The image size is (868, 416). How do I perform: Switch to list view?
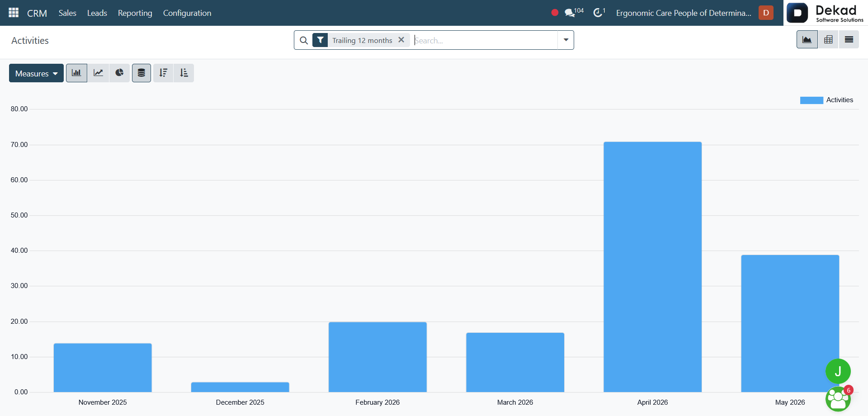(849, 40)
